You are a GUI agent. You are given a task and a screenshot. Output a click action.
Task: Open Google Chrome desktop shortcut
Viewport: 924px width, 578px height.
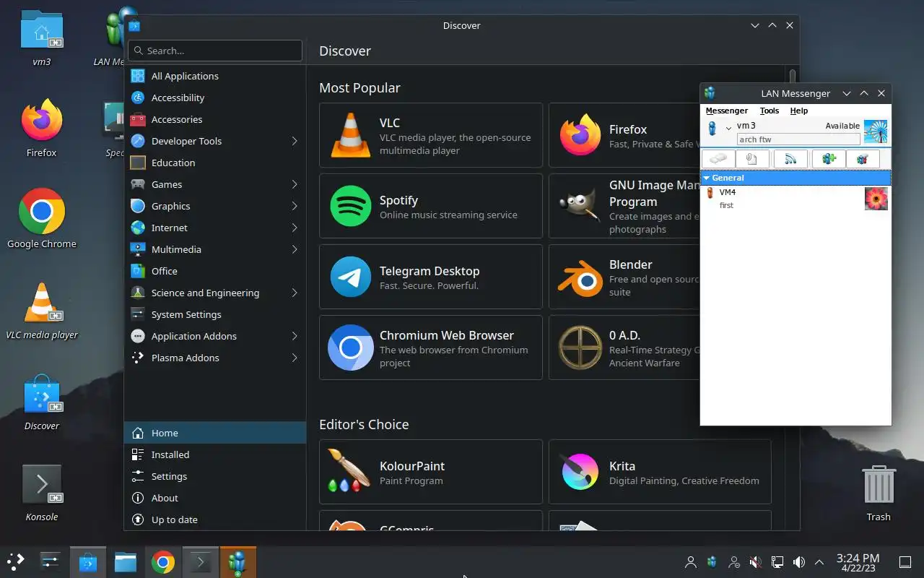42,219
